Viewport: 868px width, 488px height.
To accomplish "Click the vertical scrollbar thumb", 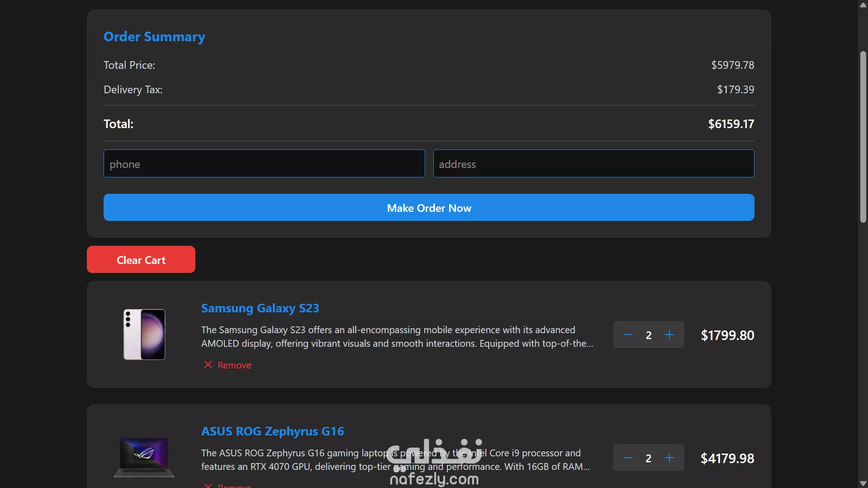I will tap(863, 137).
